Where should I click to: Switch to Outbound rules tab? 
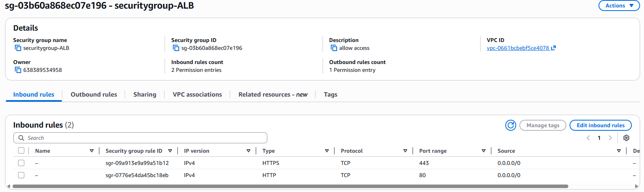94,95
